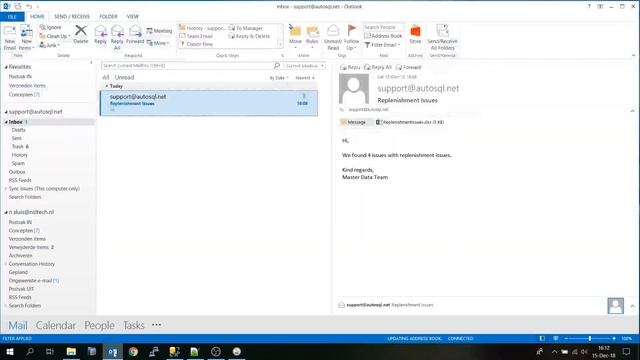640x360 pixels.
Task: Create New quick step
Action: click(196, 44)
